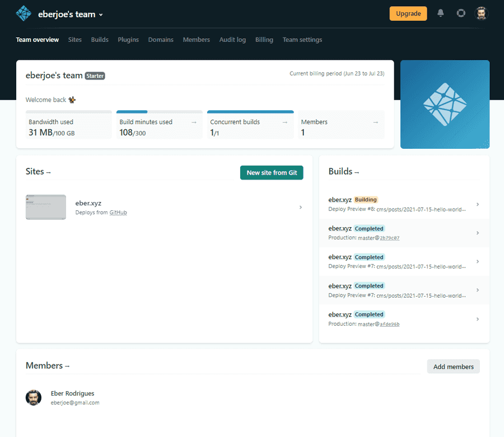Click the Building status badge

365,199
